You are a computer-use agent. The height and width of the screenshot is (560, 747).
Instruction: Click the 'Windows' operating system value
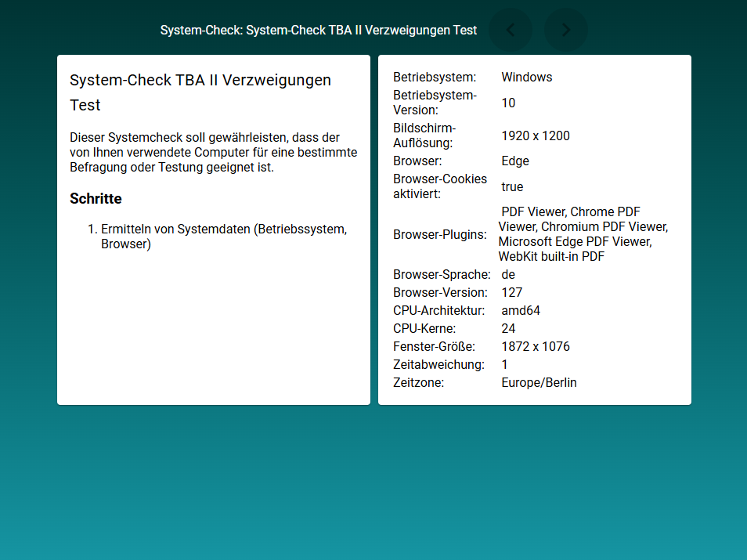[527, 77]
